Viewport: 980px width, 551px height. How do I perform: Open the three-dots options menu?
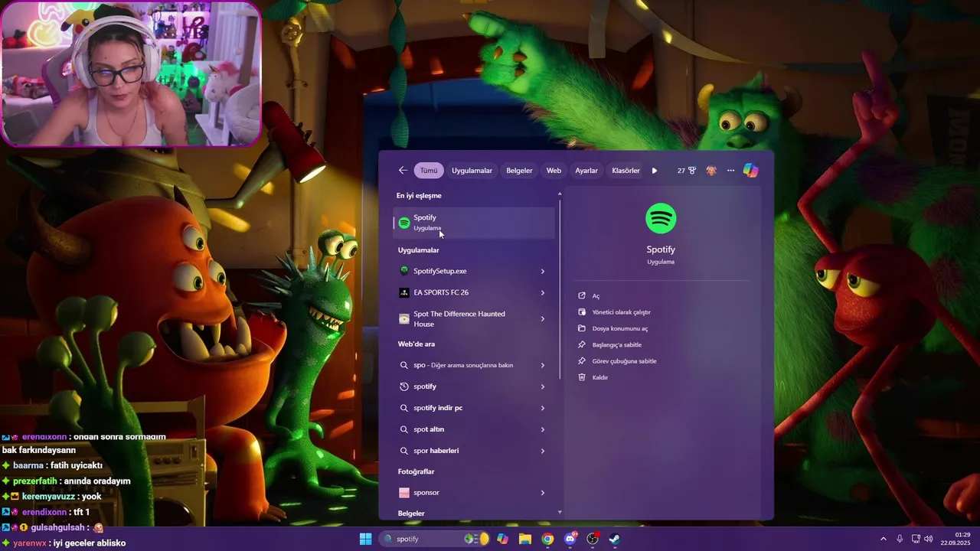[730, 171]
